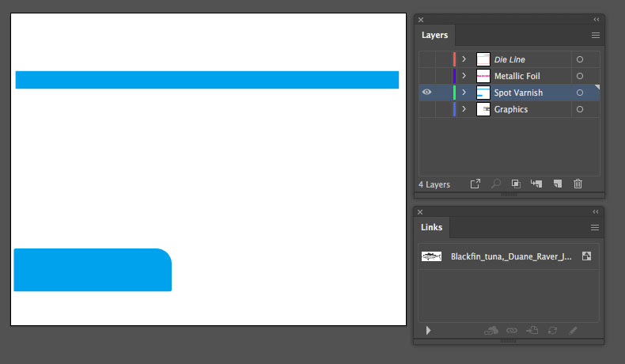
Task: Click Collect for Export icon in Layers panel
Action: pos(475,184)
